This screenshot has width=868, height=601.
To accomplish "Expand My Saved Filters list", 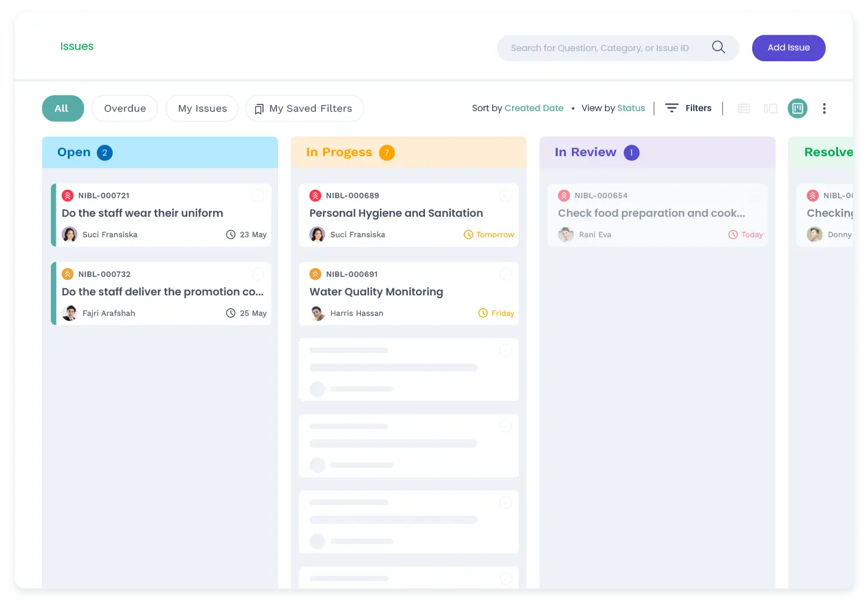I will pos(304,109).
